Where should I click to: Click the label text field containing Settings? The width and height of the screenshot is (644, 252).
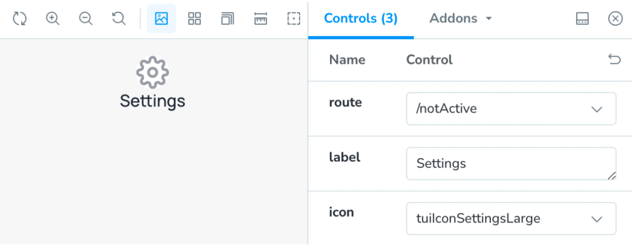coord(511,164)
